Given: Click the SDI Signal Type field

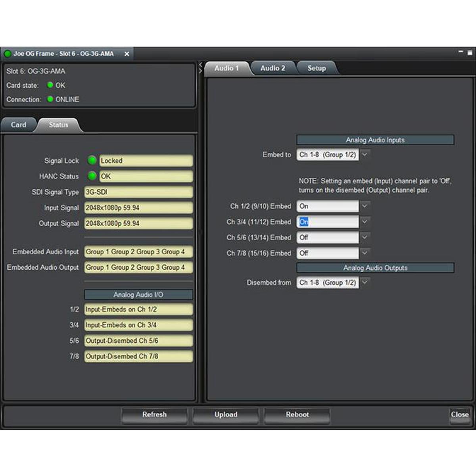Looking at the screenshot, I should 138,192.
